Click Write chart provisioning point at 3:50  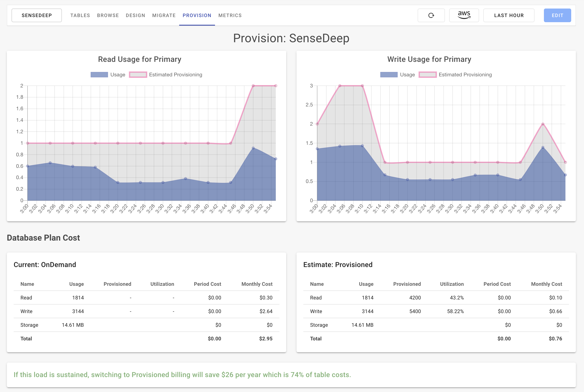coord(543,124)
